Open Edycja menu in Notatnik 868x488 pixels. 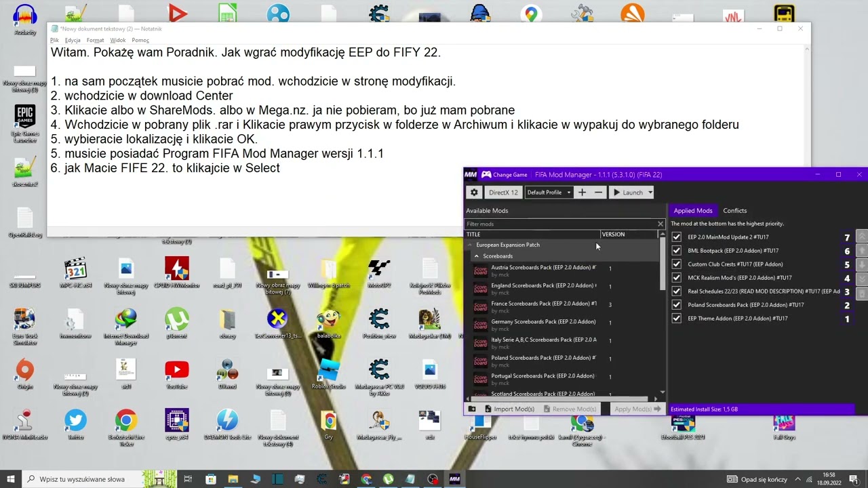click(73, 40)
